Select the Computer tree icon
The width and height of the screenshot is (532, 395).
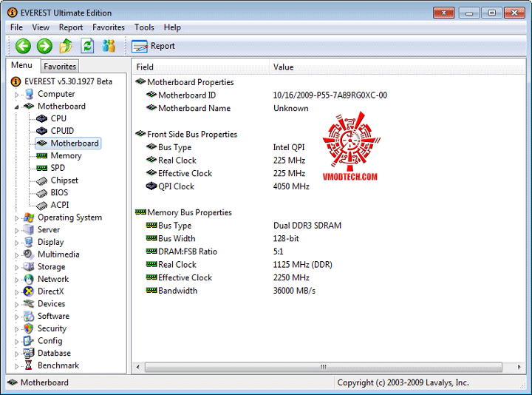point(29,94)
